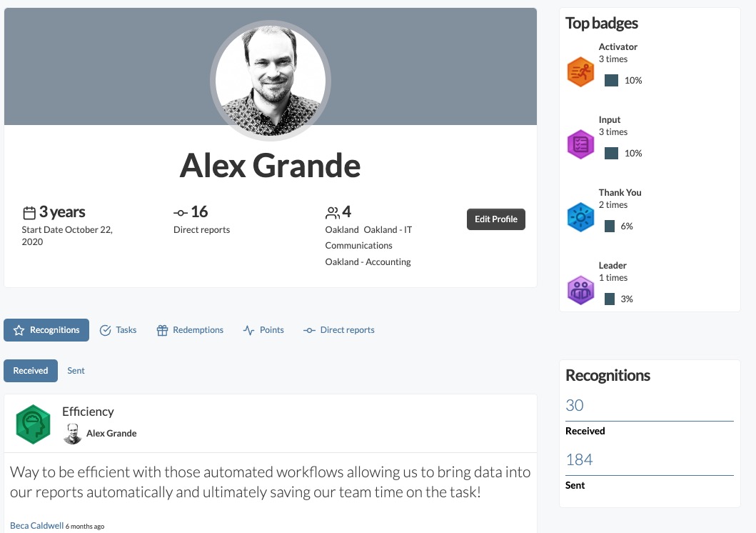756x533 pixels.
Task: Switch to the Redemptions tab
Action: click(x=190, y=330)
